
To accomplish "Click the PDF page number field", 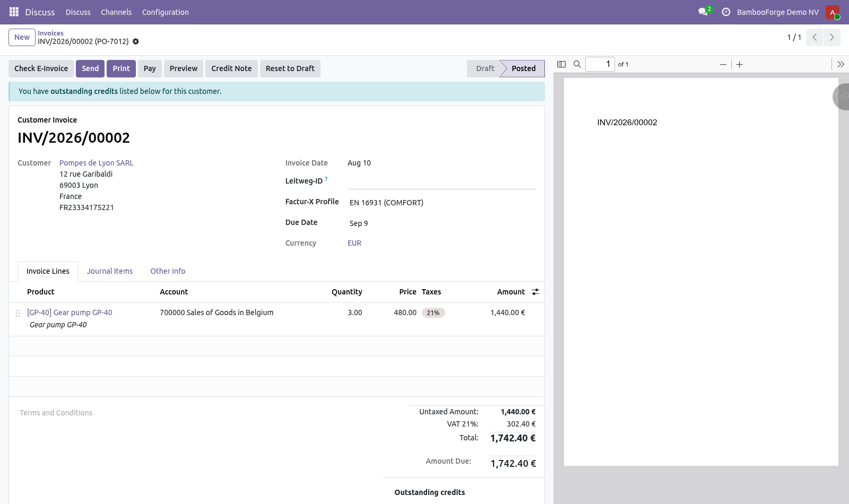I will click(x=600, y=64).
